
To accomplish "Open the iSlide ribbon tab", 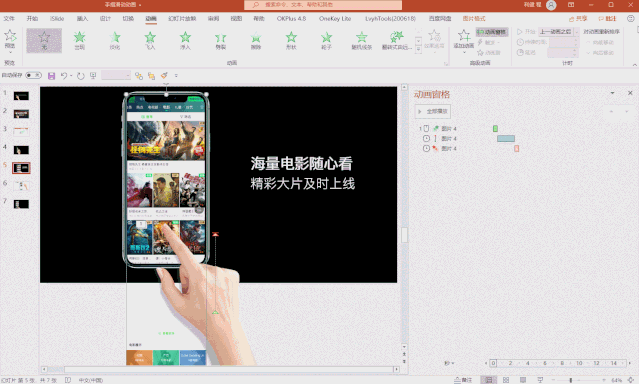I will (x=57, y=19).
